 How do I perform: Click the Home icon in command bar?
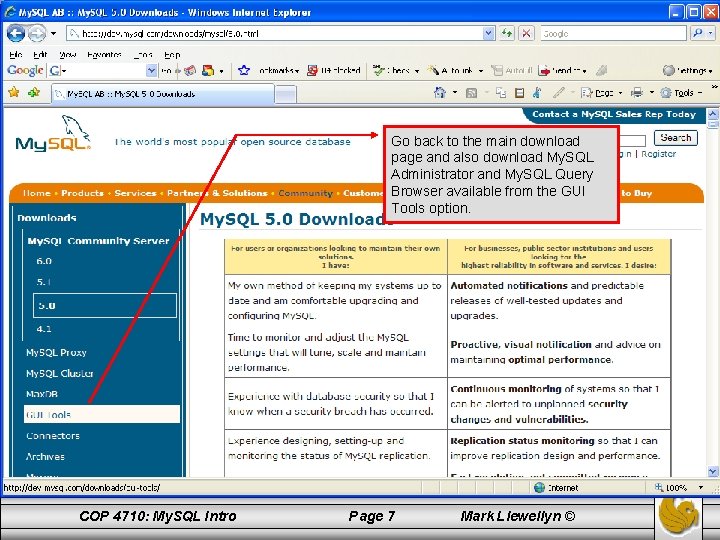440,93
